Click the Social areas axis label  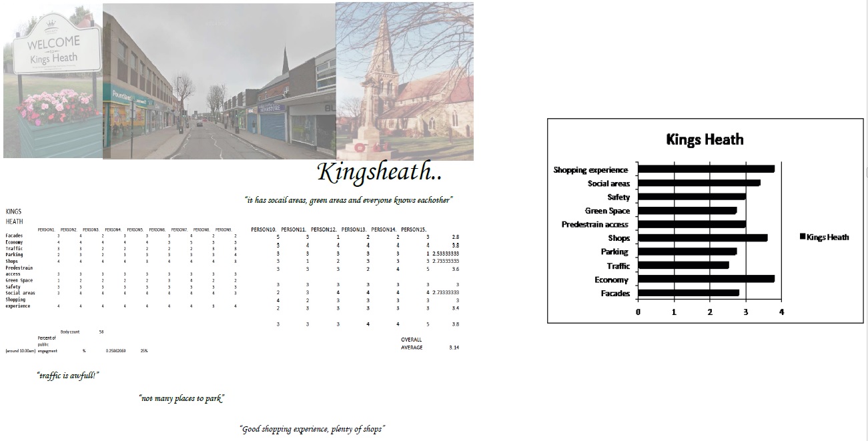[608, 183]
